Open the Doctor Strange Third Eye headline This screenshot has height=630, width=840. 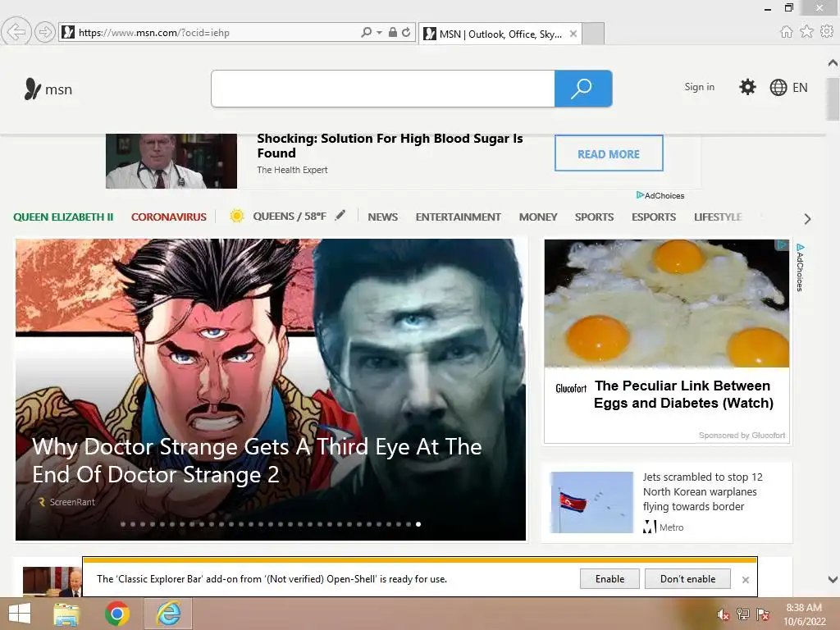(257, 461)
